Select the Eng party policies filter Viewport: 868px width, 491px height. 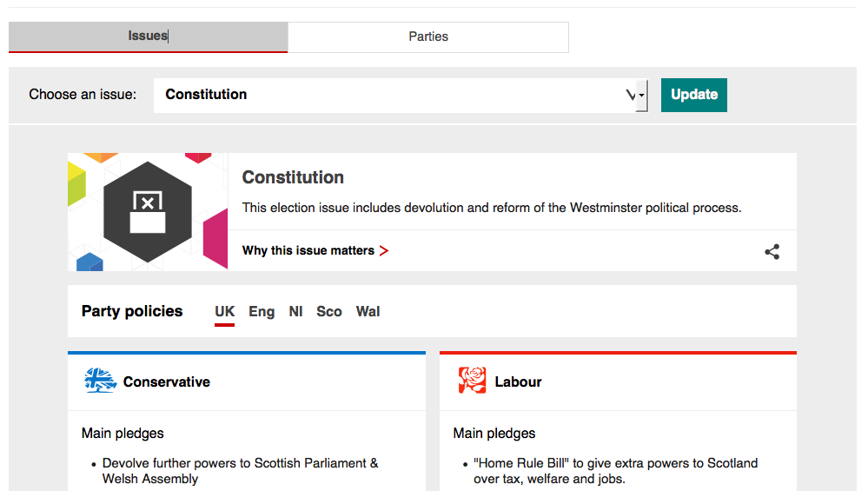point(262,311)
